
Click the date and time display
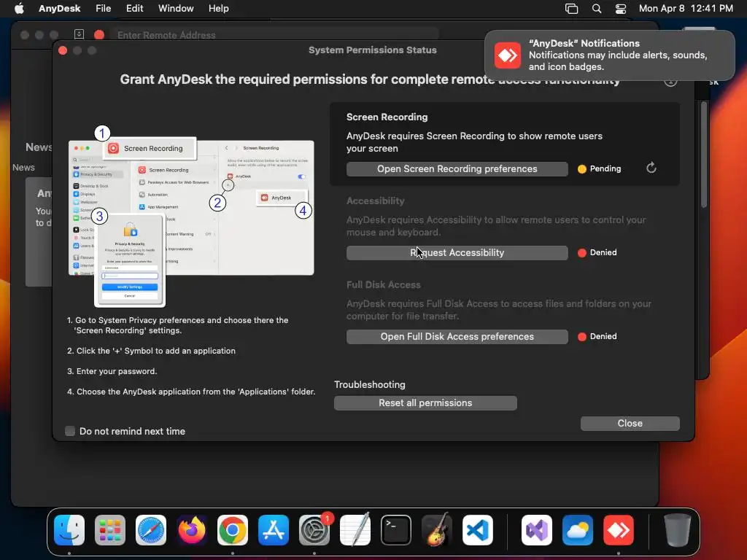pyautogui.click(x=686, y=9)
